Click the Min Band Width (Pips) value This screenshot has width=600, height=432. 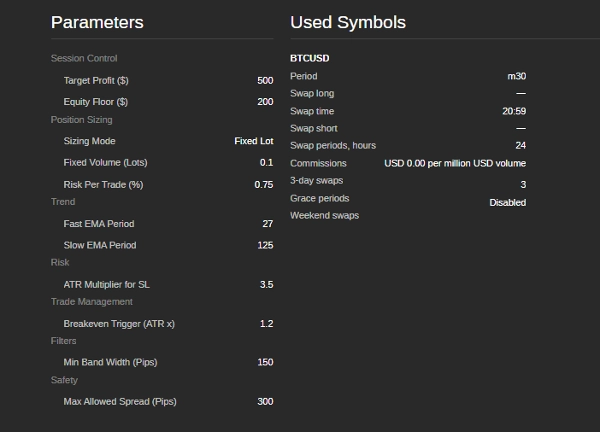click(265, 362)
